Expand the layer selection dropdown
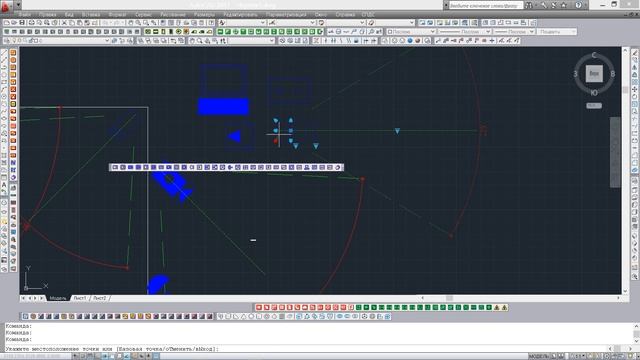 [x=107, y=40]
